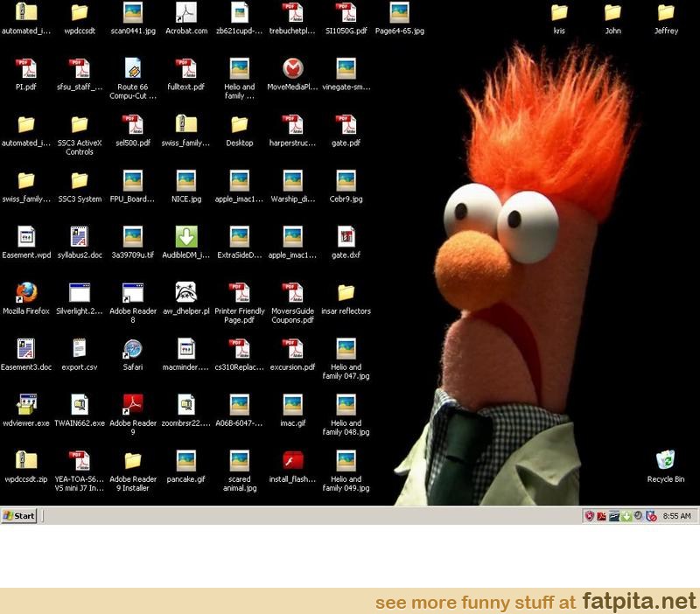Viewport: 700px width, 614px height.
Task: Select the insar reflectors folder
Action: coord(346,292)
